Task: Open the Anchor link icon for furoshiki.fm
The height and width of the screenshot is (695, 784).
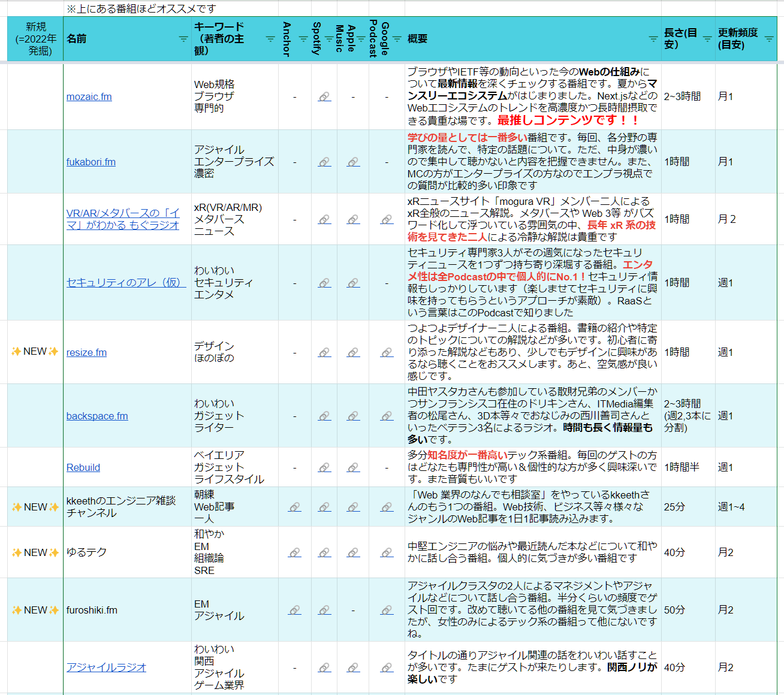Action: tap(294, 610)
